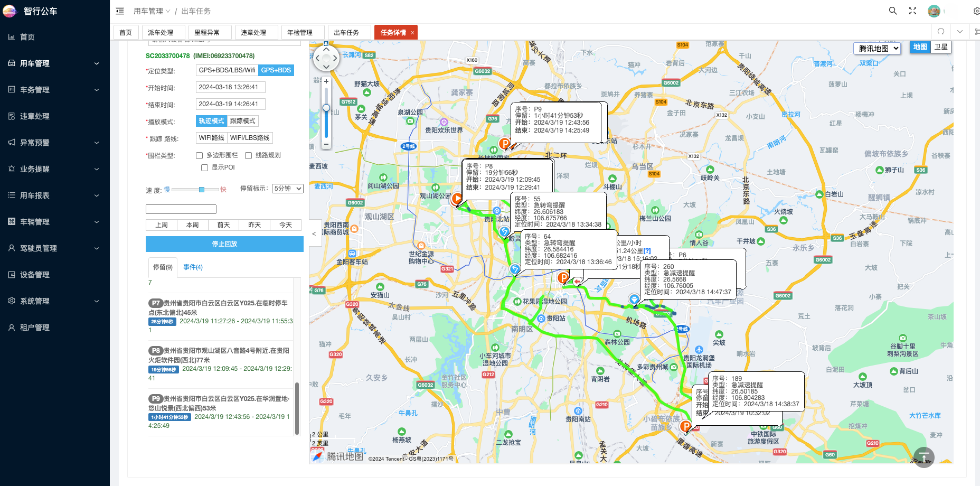Select GPS+BDS/LBS/Wifi positioning type
980x486 pixels.
pos(227,70)
